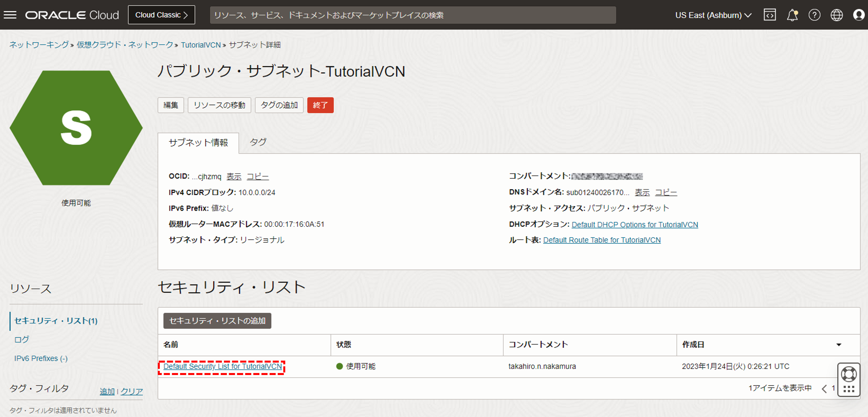Sort by 作成日 column arrow

tap(839, 345)
